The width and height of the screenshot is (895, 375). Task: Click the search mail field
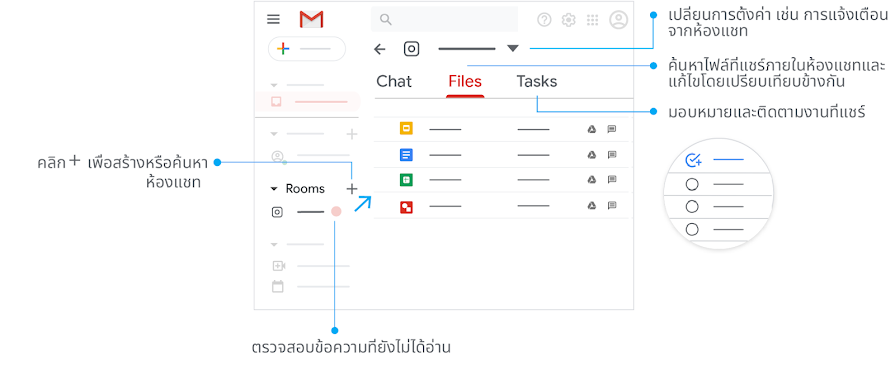click(x=445, y=20)
